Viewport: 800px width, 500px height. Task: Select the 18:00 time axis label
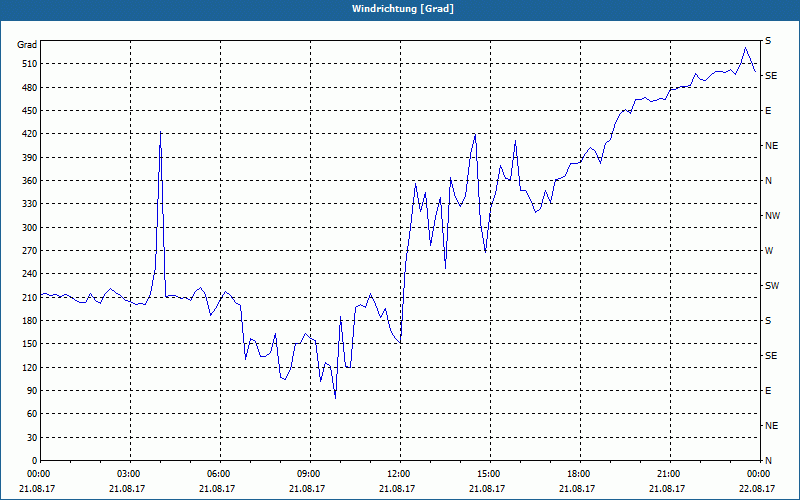coord(580,473)
